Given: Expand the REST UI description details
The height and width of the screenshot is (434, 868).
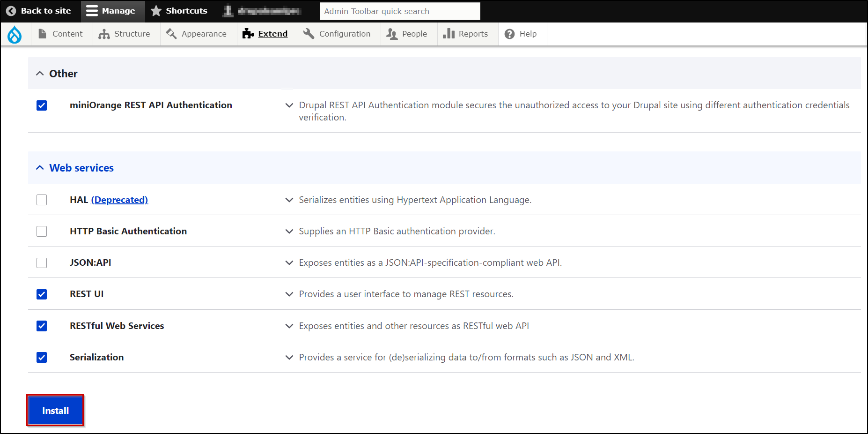Looking at the screenshot, I should [x=289, y=294].
